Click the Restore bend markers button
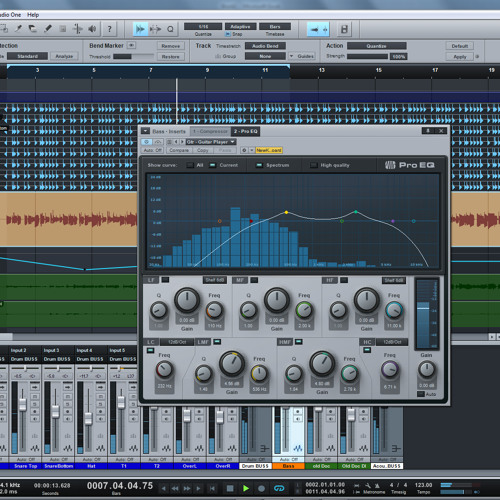Screen dimensions: 500x500 (171, 56)
